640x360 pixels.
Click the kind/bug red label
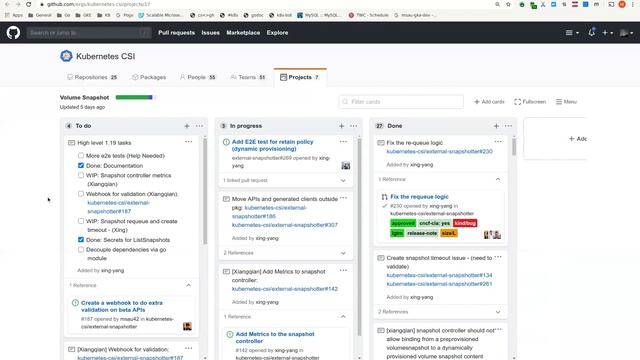pos(465,223)
